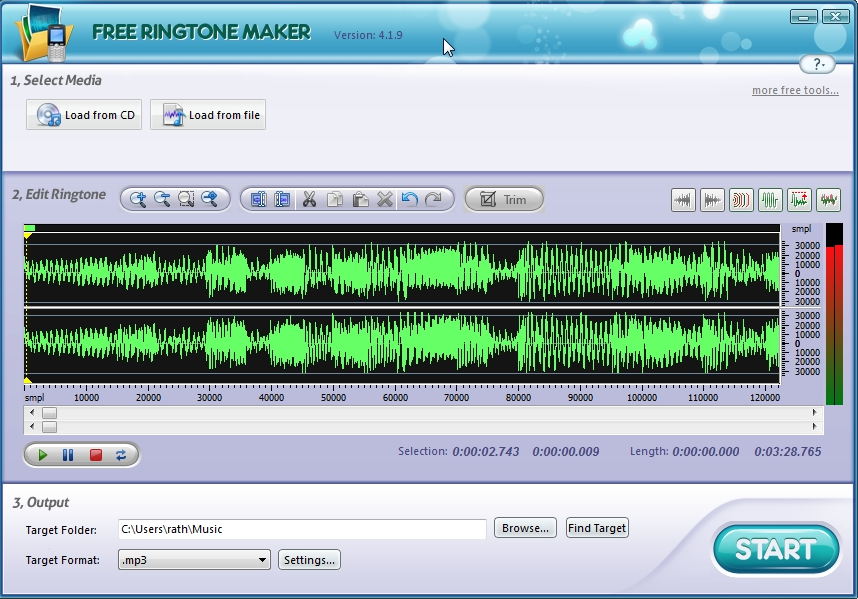The image size is (858, 599).
Task: Click the lower scrollbar left arrow
Action: (x=32, y=427)
